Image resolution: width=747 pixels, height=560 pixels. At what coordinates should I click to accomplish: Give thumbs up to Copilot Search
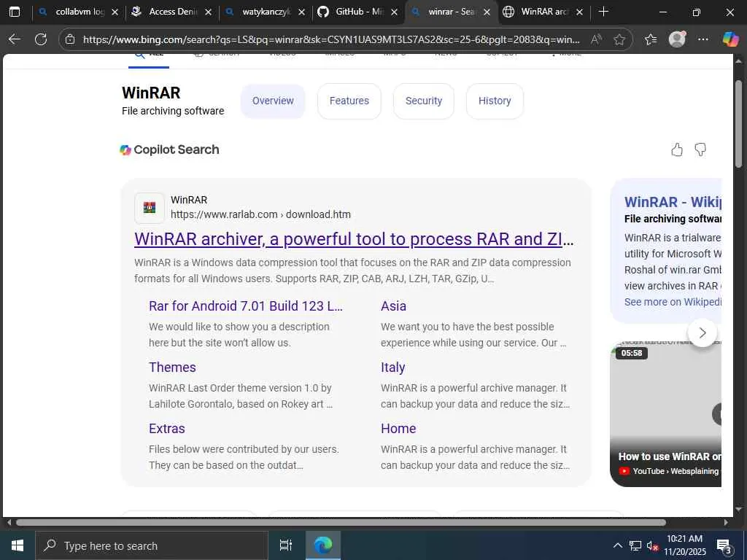click(677, 149)
